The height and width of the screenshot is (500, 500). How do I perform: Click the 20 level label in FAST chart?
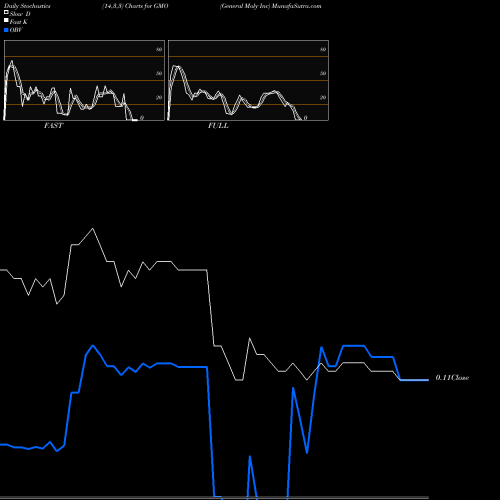[159, 97]
